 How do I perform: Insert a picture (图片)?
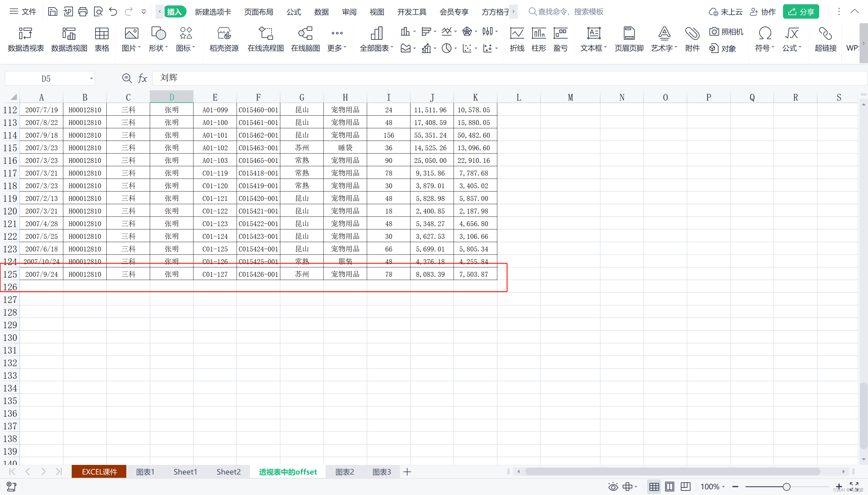[x=131, y=39]
